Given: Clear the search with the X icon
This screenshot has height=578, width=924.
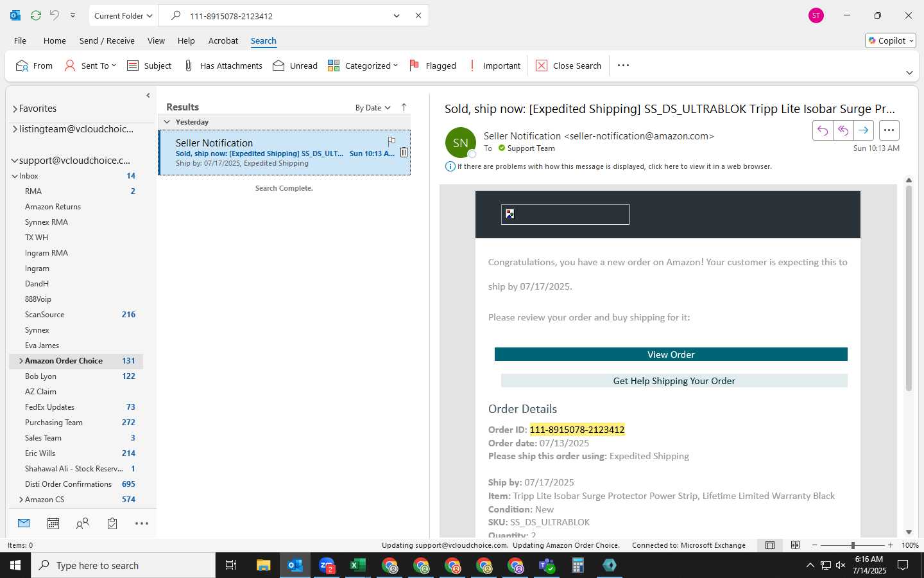Looking at the screenshot, I should pyautogui.click(x=418, y=15).
